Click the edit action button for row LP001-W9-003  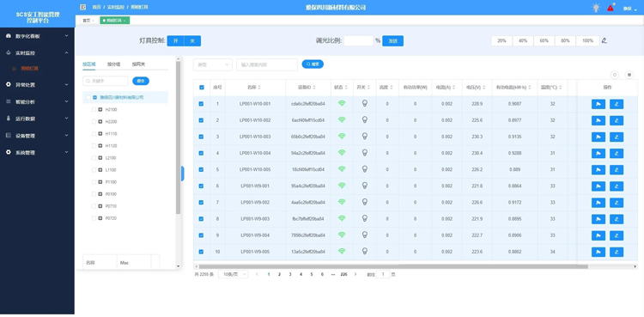tap(617, 219)
